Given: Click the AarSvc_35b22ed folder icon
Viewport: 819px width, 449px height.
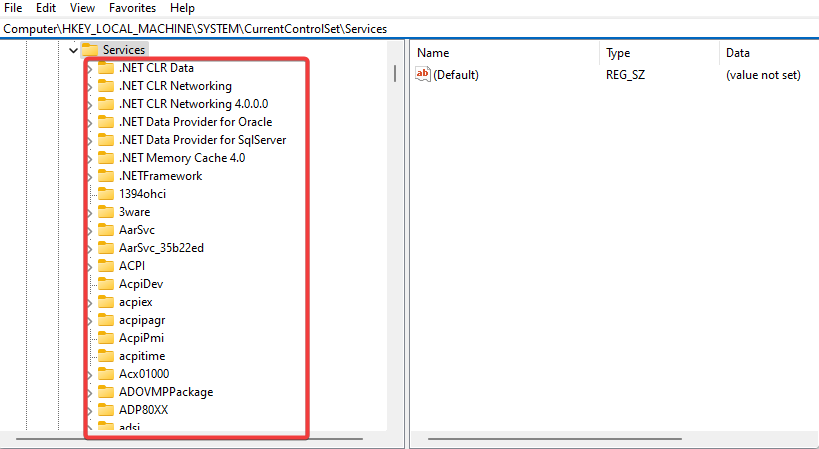Looking at the screenshot, I should pos(106,248).
